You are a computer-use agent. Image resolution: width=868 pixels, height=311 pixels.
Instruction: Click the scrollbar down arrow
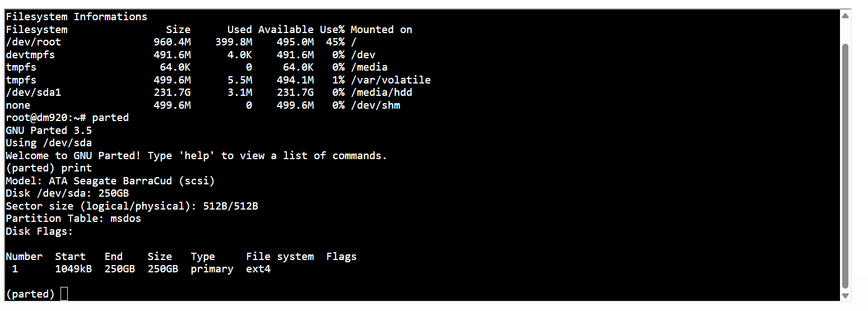846,295
